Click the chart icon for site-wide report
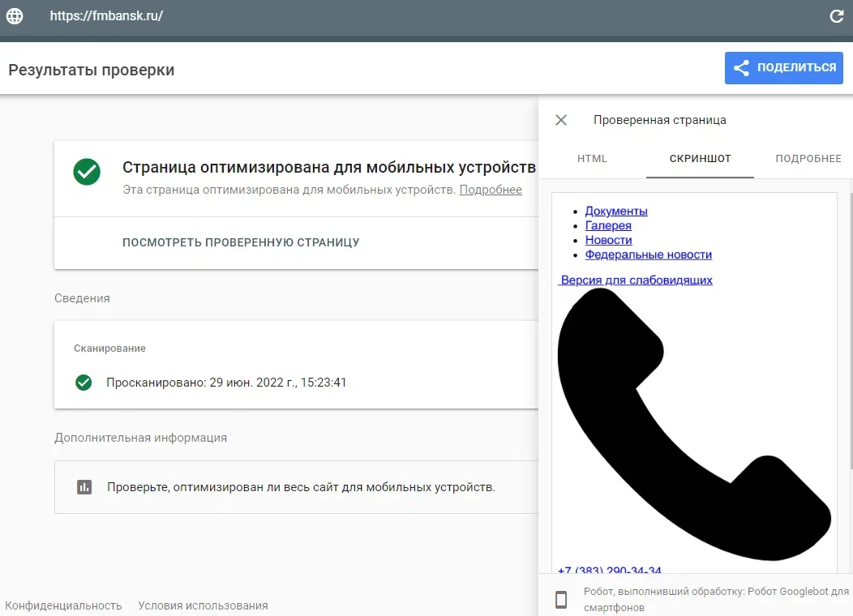The height and width of the screenshot is (616, 853). pos(84,487)
